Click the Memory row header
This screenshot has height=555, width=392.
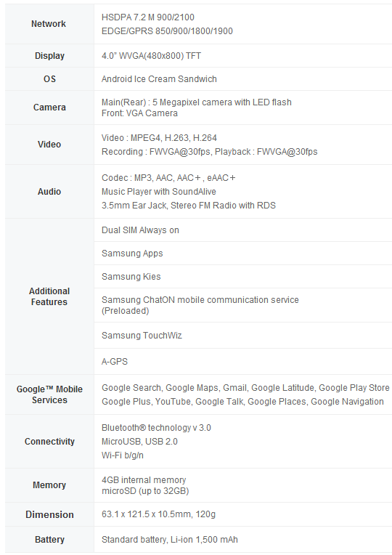pyautogui.click(x=49, y=485)
